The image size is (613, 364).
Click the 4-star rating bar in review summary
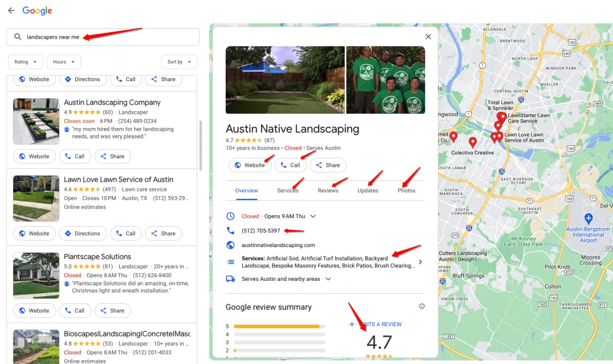pos(279,334)
